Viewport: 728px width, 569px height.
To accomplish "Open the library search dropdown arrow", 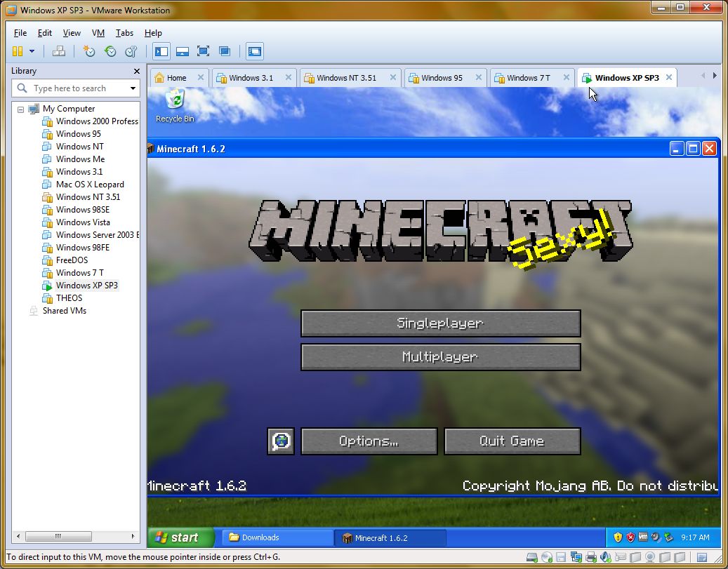I will 133,88.
